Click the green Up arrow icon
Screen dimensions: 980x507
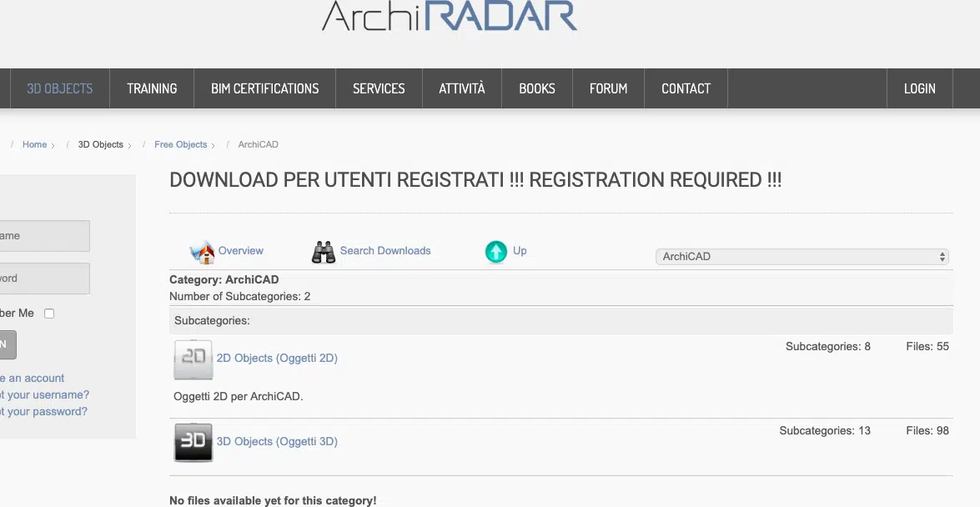pyautogui.click(x=496, y=250)
